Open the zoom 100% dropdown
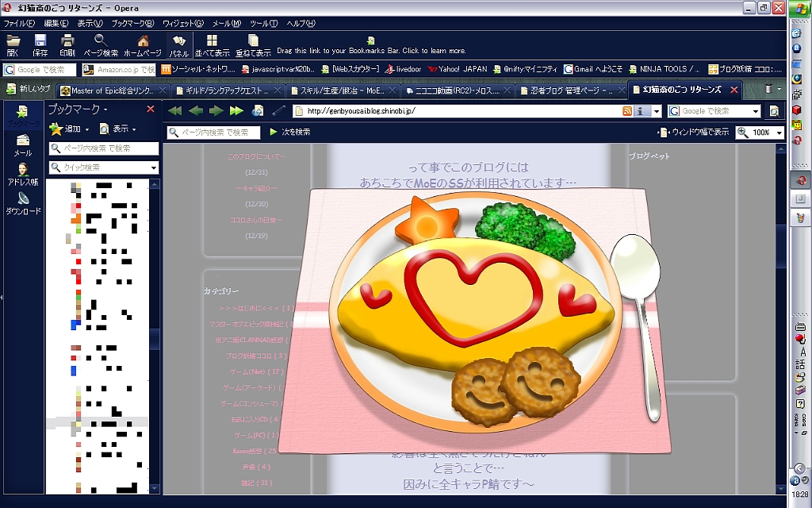The image size is (812, 508). point(779,133)
